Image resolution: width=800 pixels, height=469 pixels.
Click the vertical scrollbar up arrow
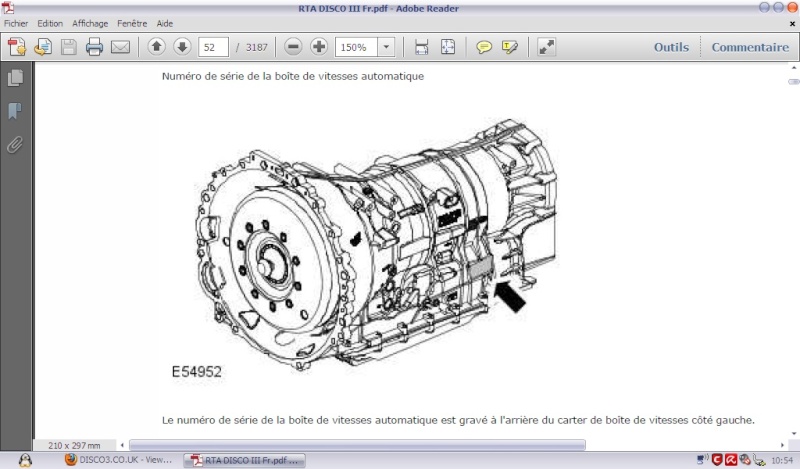pos(794,67)
